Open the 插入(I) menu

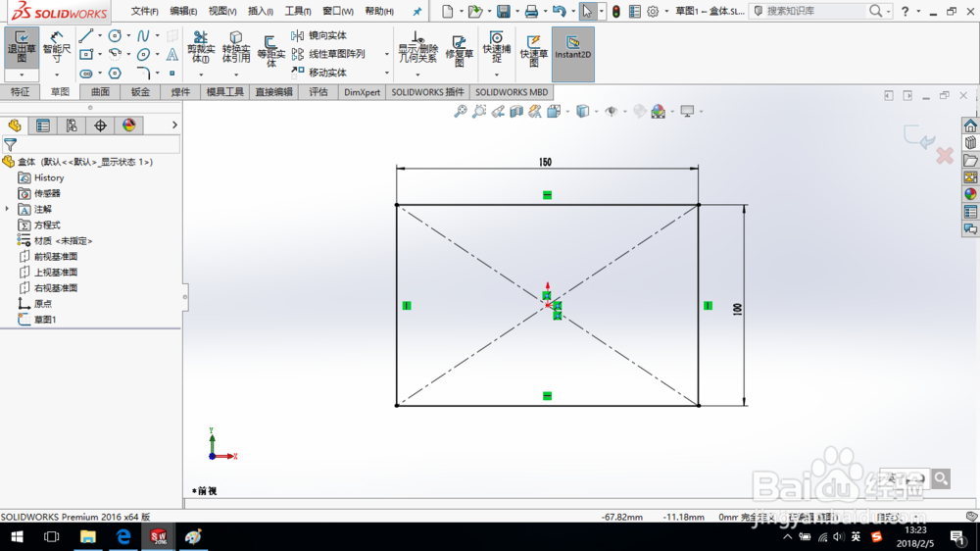click(260, 11)
